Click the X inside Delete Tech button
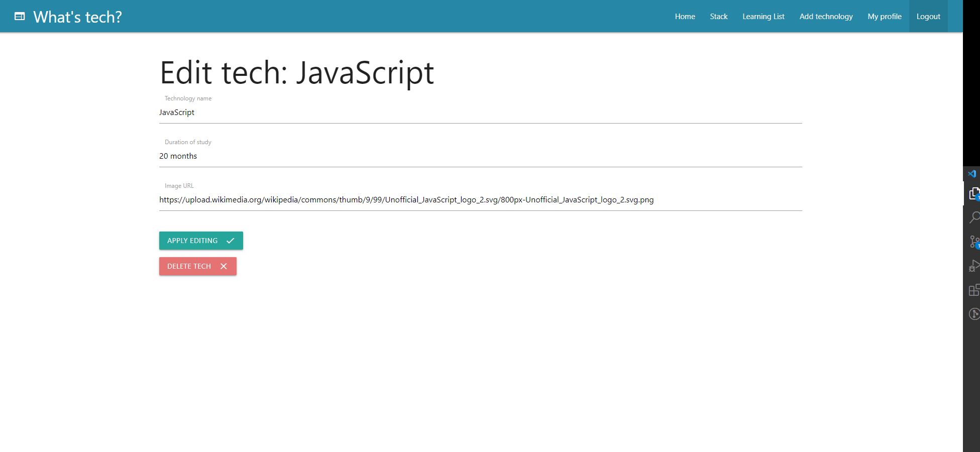980x452 pixels. [x=224, y=266]
